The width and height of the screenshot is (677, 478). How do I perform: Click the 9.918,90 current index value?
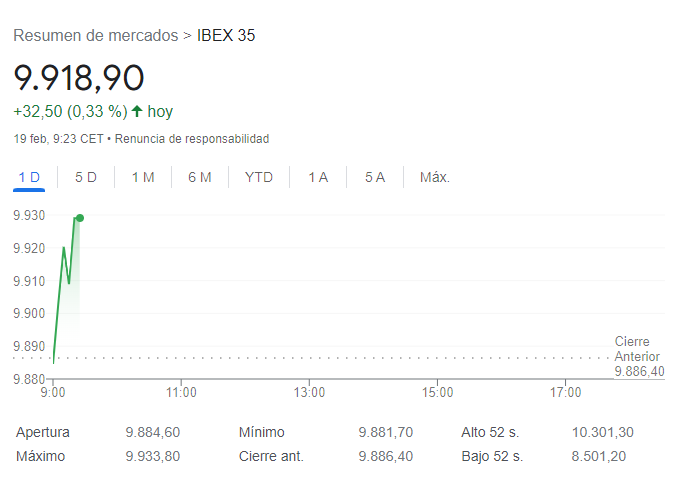point(79,78)
